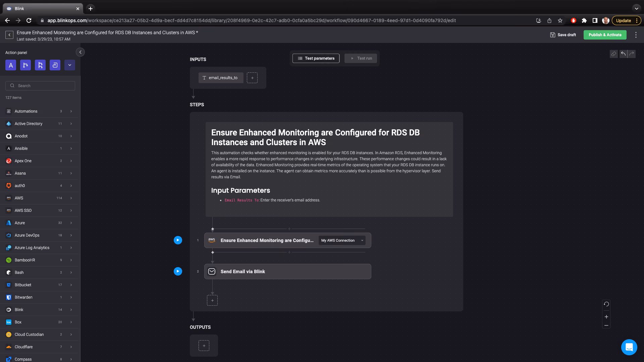644x362 pixels.
Task: Open Test parameters
Action: tap(316, 58)
